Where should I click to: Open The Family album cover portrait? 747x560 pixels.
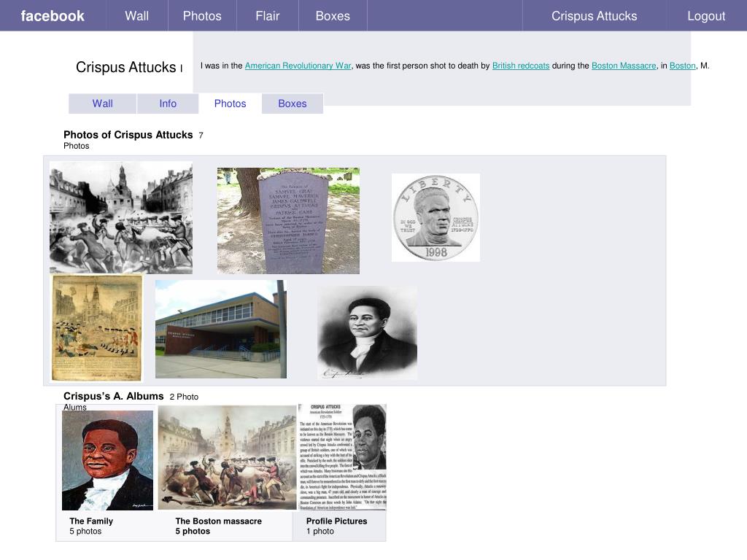click(108, 460)
